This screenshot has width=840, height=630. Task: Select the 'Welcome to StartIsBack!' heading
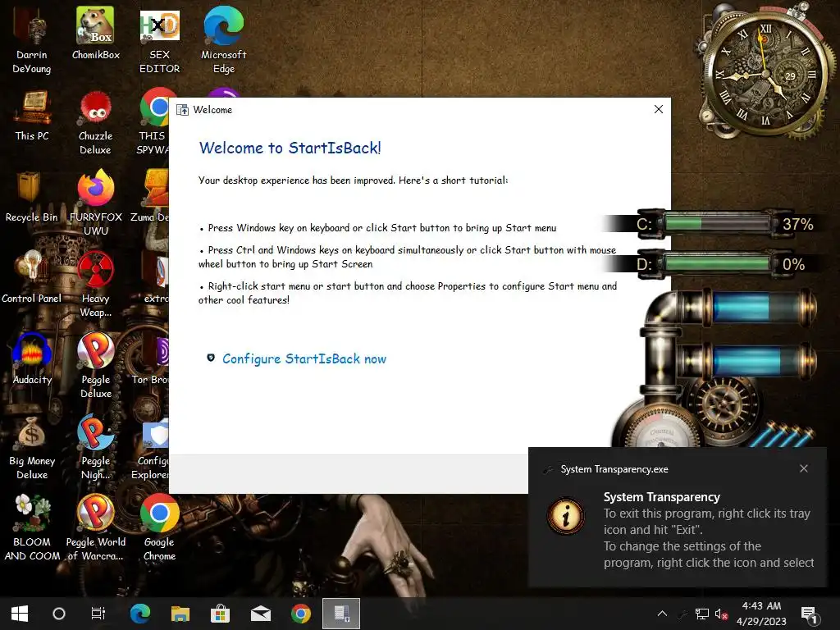(290, 148)
